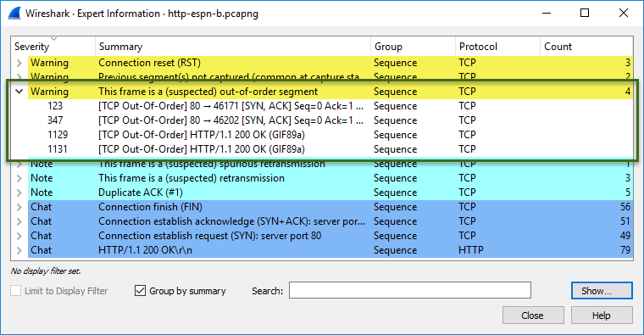Collapse the out-of-order segment warning row
The width and height of the screenshot is (644, 335).
pos(19,92)
